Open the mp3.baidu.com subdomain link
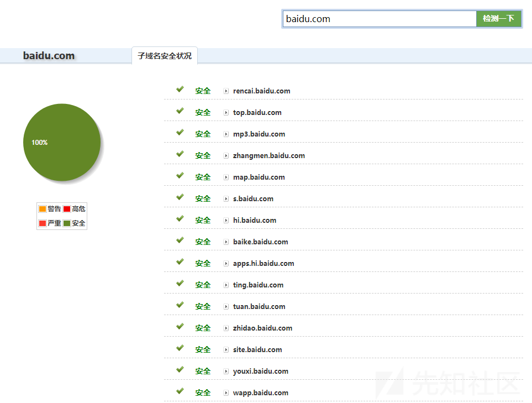The image size is (532, 403). 259,134
